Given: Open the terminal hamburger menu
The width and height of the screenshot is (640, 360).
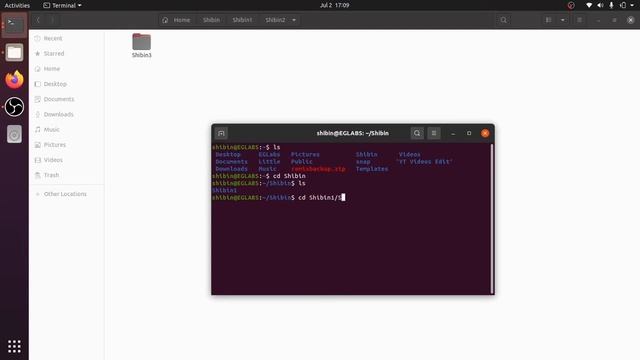Looking at the screenshot, I should 434,133.
